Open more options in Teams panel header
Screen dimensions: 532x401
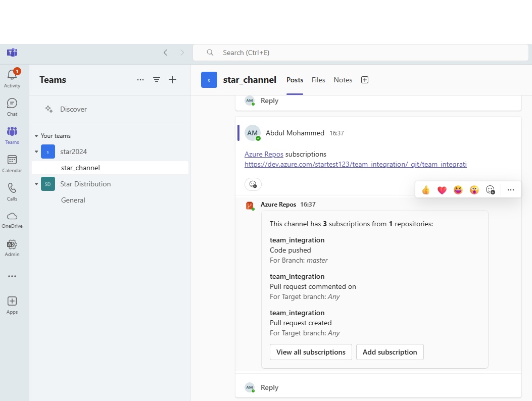tap(140, 80)
